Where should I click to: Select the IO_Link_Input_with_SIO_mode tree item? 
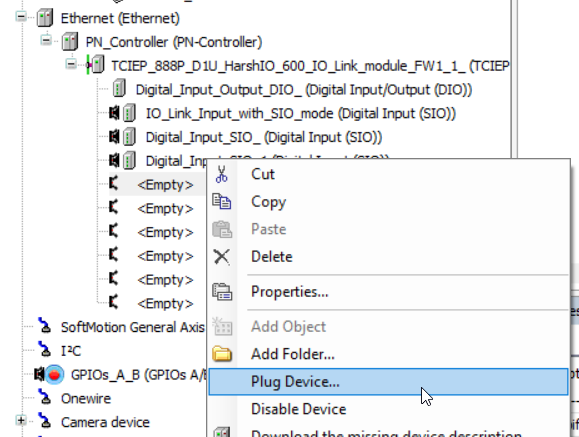301,114
